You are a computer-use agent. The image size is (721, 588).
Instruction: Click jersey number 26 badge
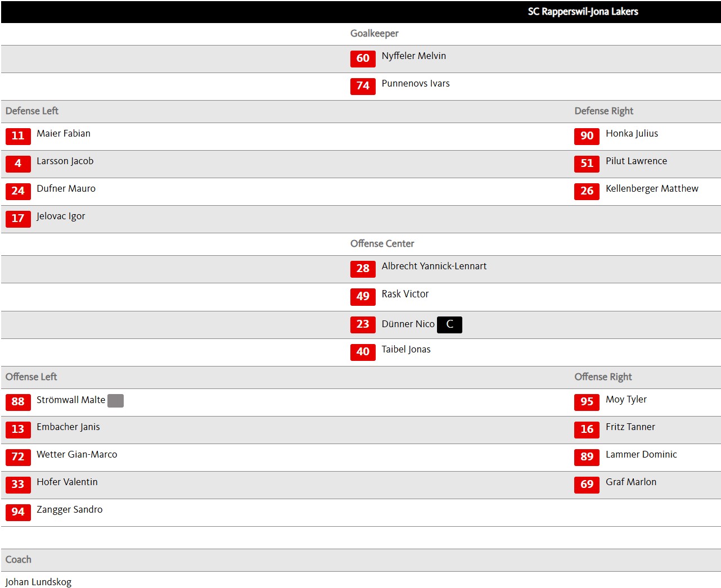pyautogui.click(x=587, y=191)
